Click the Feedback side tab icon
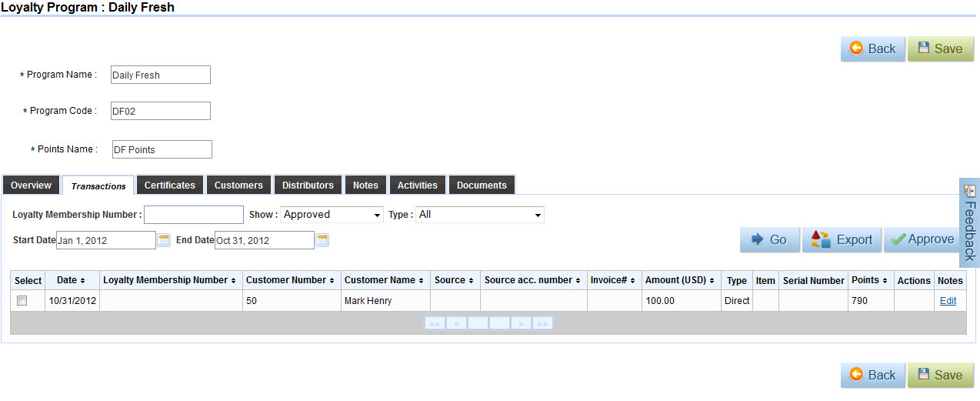This screenshot has height=401, width=980. click(969, 191)
